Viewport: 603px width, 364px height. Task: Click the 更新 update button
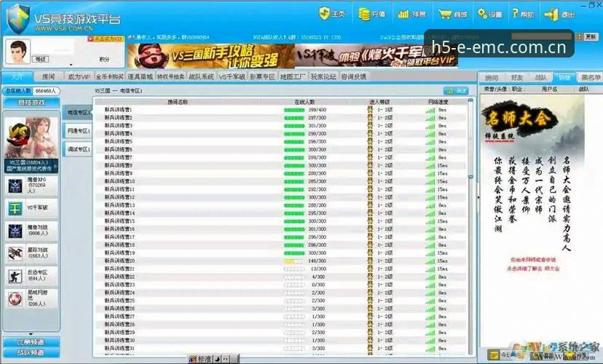pyautogui.click(x=591, y=37)
